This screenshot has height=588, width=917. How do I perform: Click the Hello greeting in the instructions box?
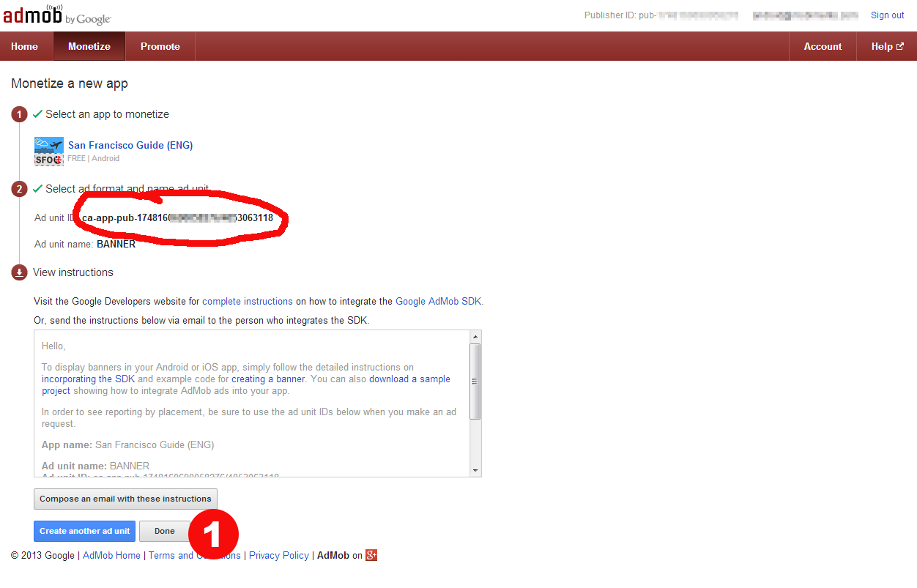[53, 346]
